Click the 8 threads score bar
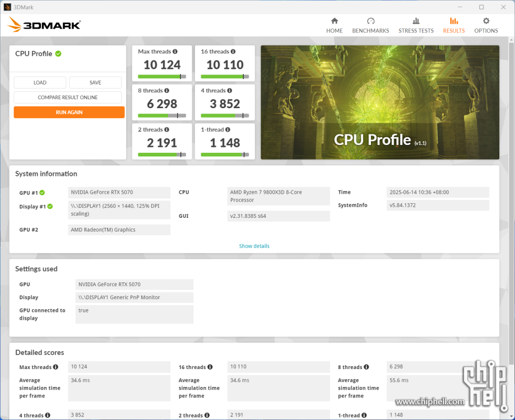Viewport: 515px width, 420px height. click(x=162, y=116)
